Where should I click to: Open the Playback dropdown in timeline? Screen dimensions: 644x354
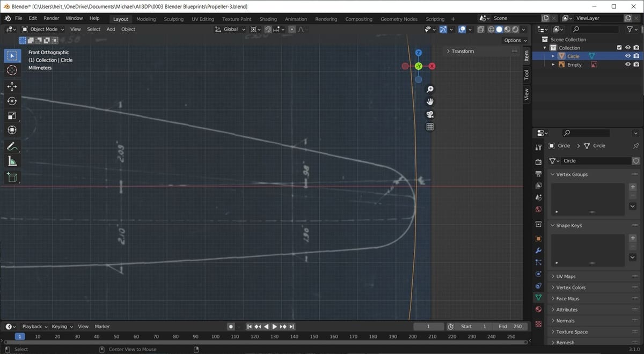34,326
